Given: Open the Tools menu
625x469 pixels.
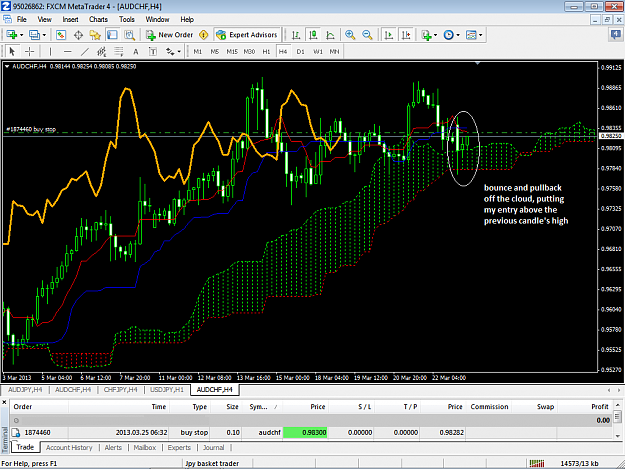Looking at the screenshot, I should [x=127, y=19].
